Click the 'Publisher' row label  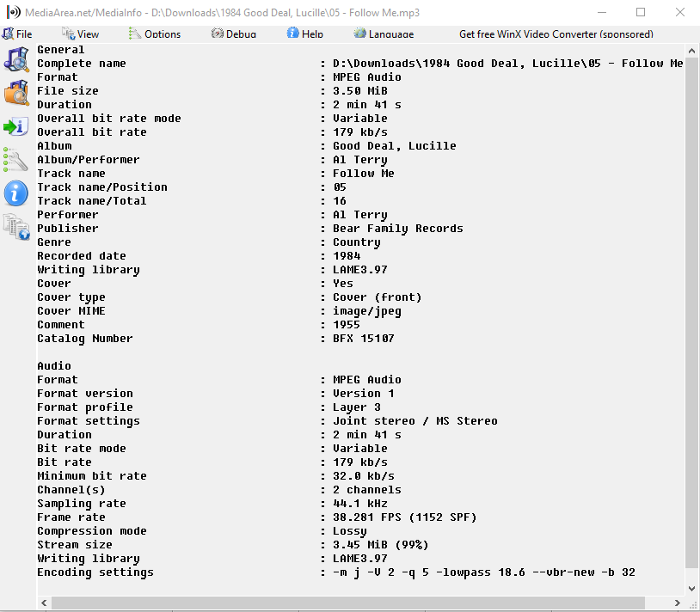67,229
